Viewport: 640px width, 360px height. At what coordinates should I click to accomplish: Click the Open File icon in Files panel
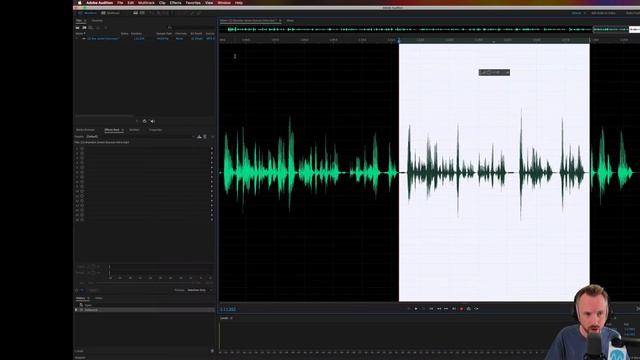pyautogui.click(x=77, y=28)
